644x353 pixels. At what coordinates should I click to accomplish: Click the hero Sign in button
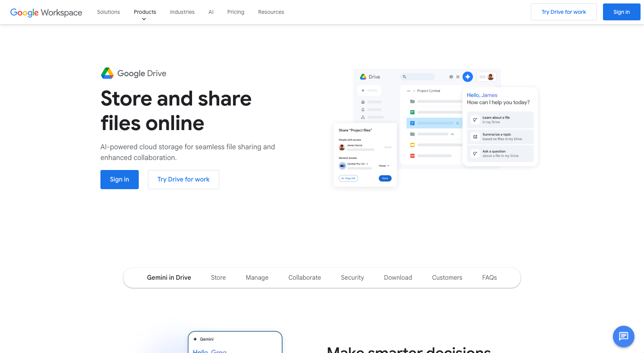120,180
